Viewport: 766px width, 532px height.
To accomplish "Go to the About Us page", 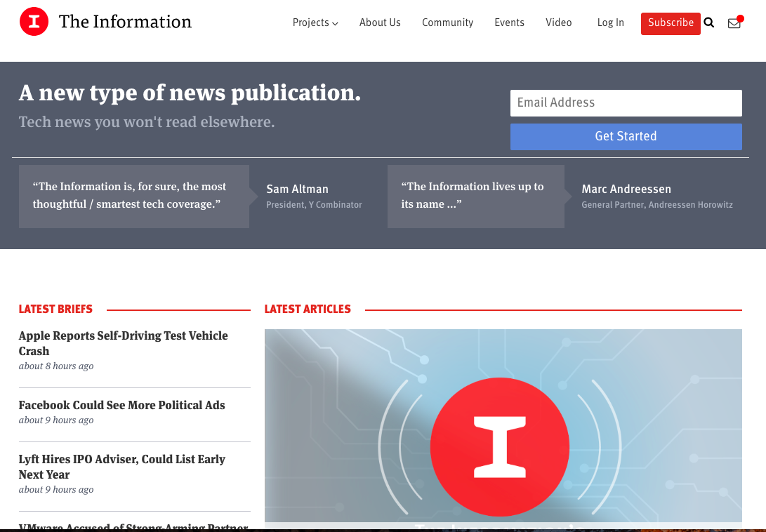I will click(x=380, y=23).
